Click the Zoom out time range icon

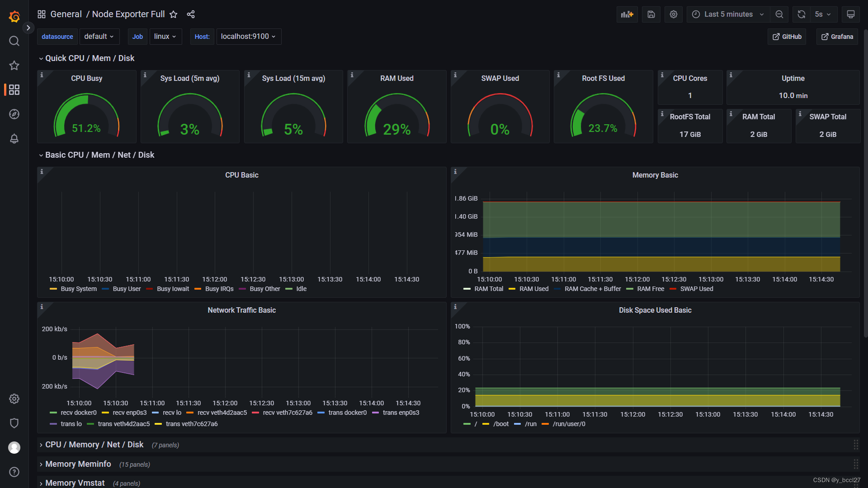click(x=779, y=14)
